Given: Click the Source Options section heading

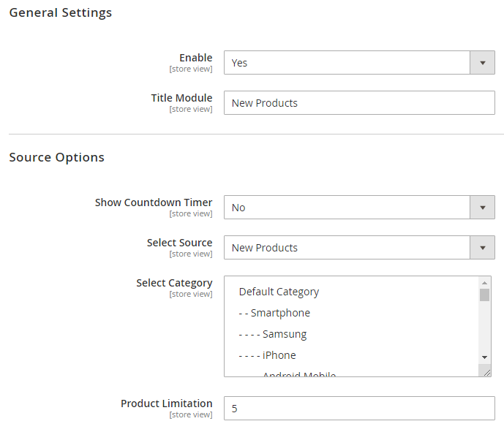Looking at the screenshot, I should [x=57, y=157].
